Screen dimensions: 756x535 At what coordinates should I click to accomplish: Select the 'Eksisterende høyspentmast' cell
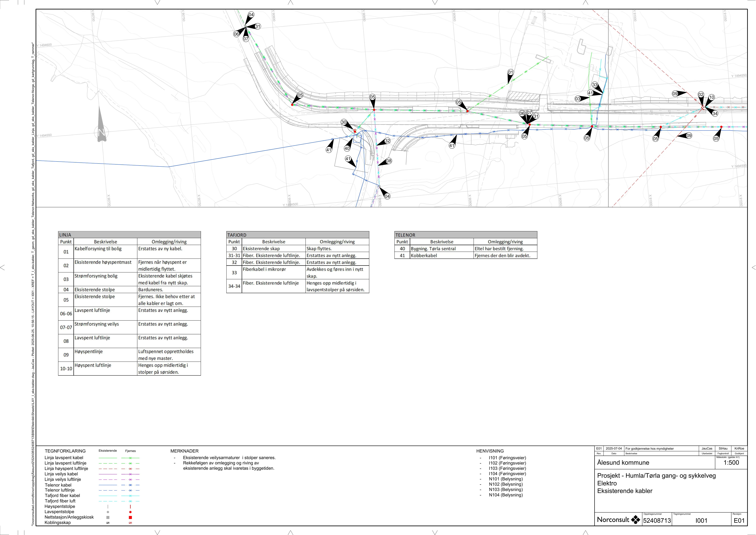105,265
